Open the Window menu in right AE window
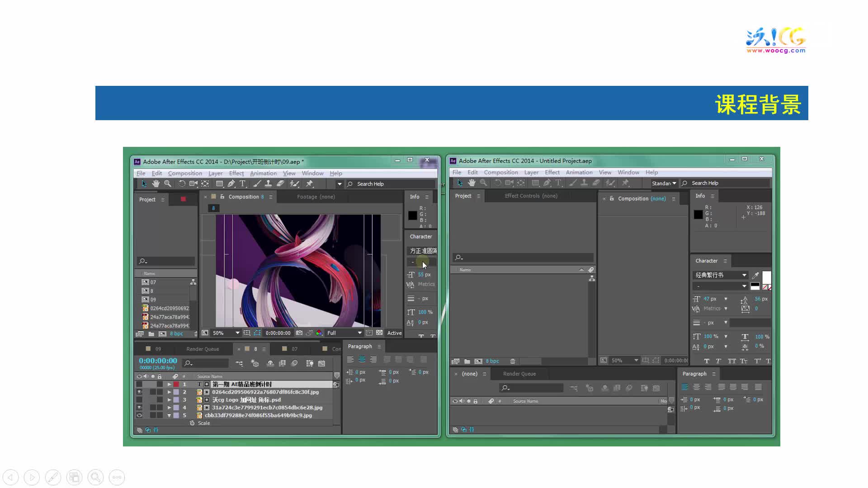 point(628,172)
